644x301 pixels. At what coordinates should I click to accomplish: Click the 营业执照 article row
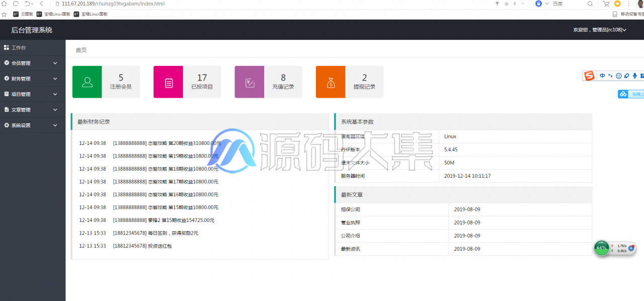(x=463, y=222)
